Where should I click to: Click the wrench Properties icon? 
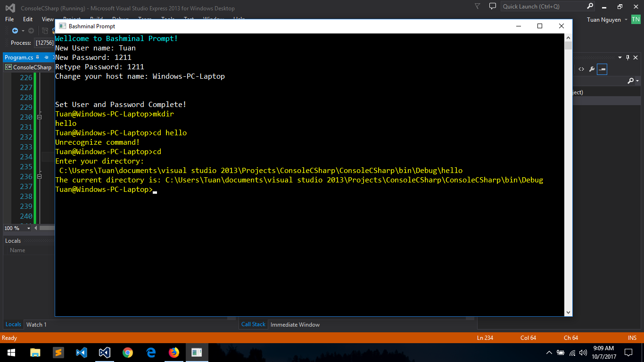592,69
